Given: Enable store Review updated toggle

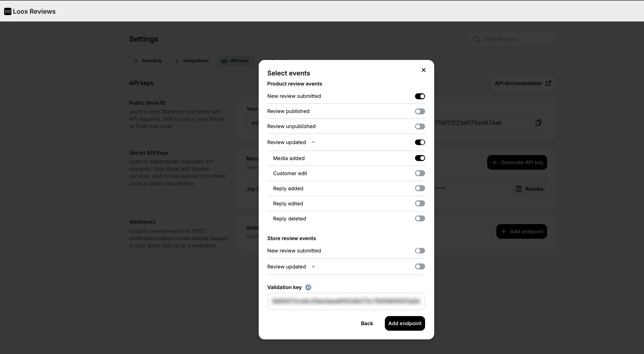Looking at the screenshot, I should coord(420,267).
